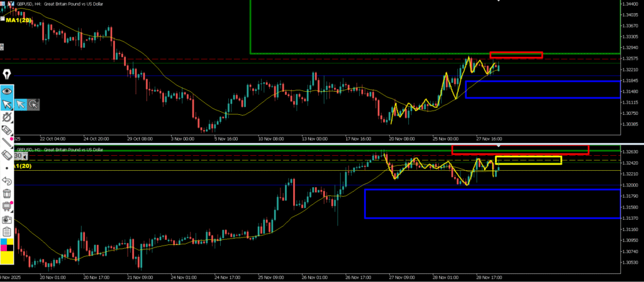Pick the small yellow swatch beside cyan
Viewport: 644px width, 282px height.
coord(10,242)
